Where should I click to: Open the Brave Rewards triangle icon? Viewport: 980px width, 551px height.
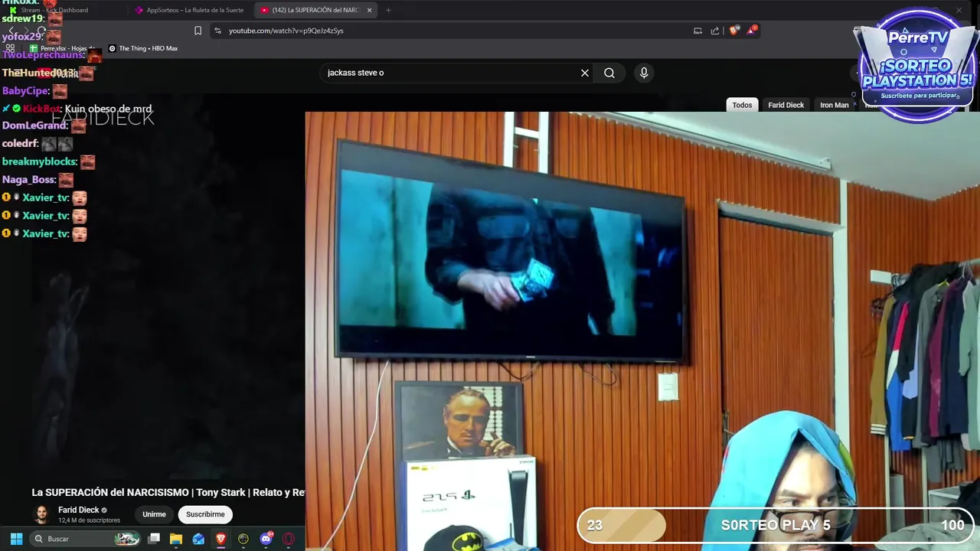pyautogui.click(x=752, y=31)
